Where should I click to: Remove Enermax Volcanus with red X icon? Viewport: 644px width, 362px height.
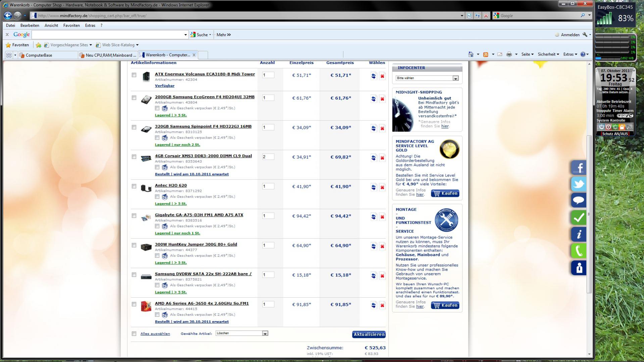tap(382, 76)
